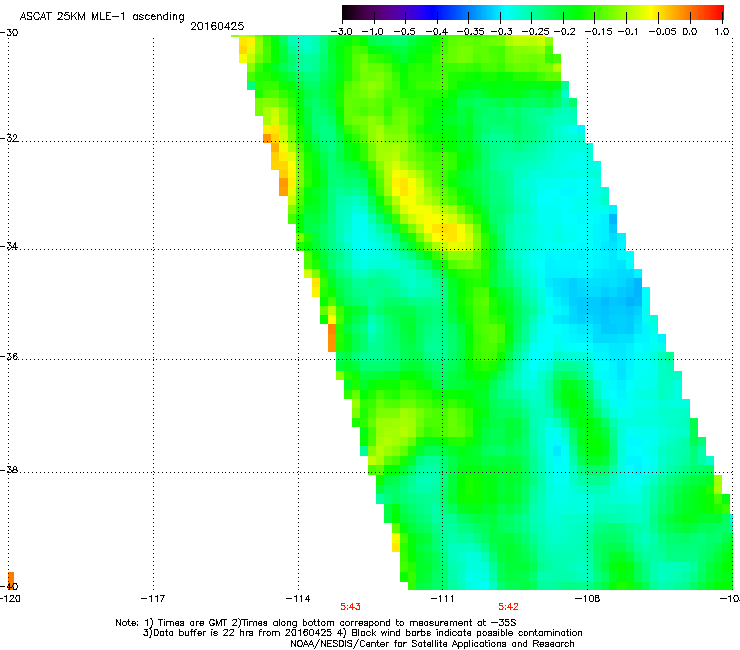Click the '-34' latitude axis label

click(9, 246)
